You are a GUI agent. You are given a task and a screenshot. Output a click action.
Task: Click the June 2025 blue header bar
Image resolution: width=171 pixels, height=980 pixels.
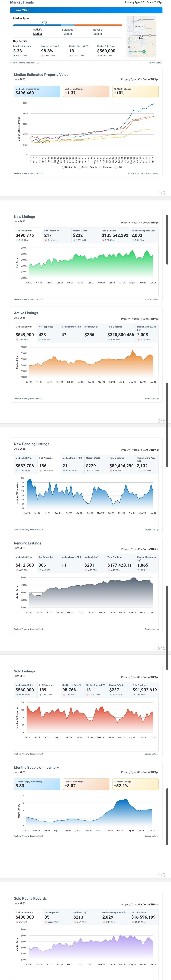86,10
